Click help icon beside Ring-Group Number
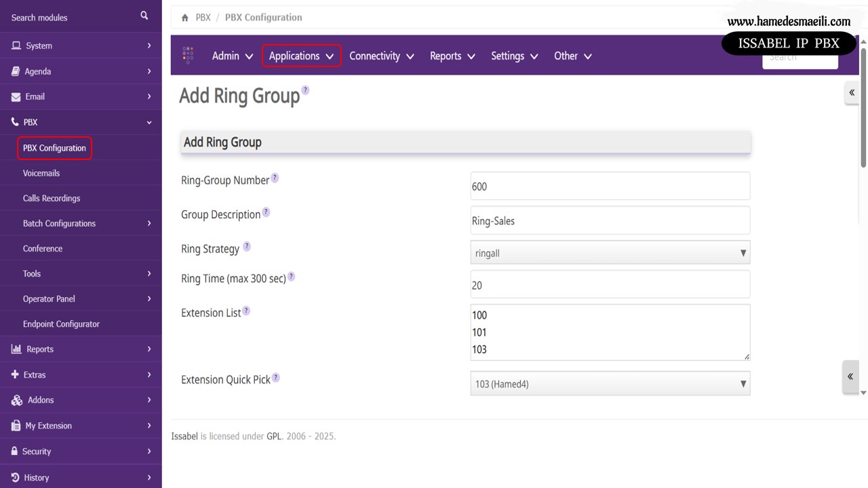 275,178
